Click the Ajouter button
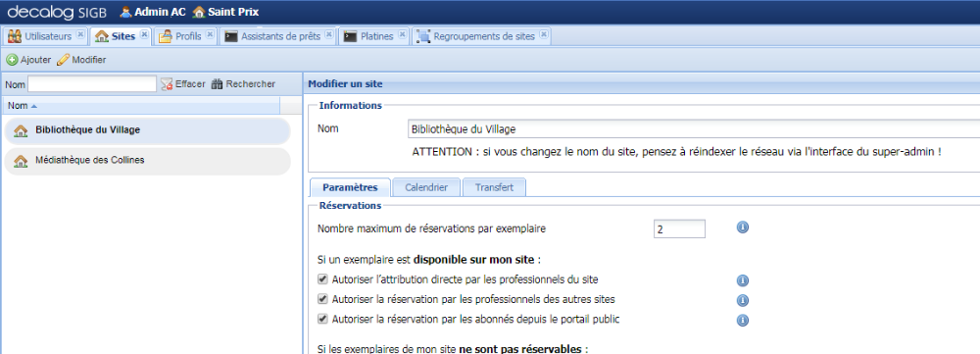The width and height of the screenshot is (980, 354). (x=28, y=60)
